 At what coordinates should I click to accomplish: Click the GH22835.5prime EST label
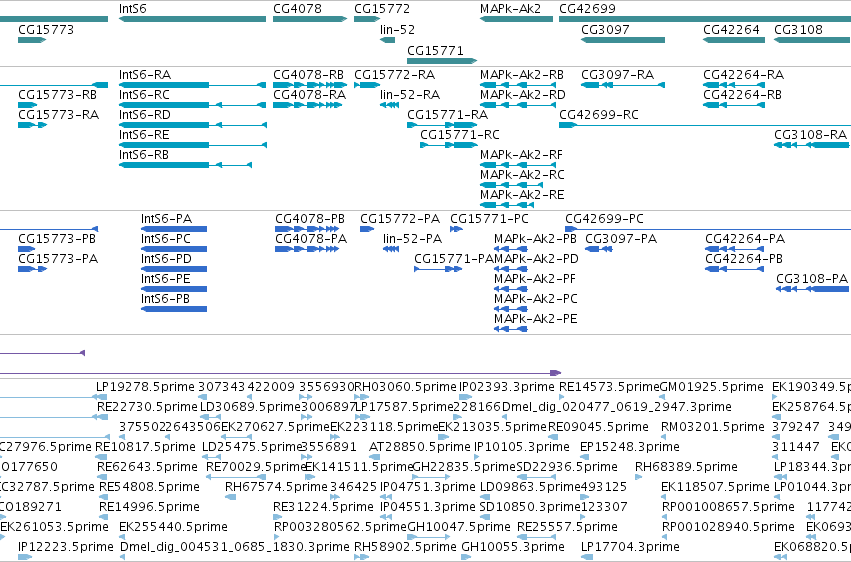tap(463, 467)
